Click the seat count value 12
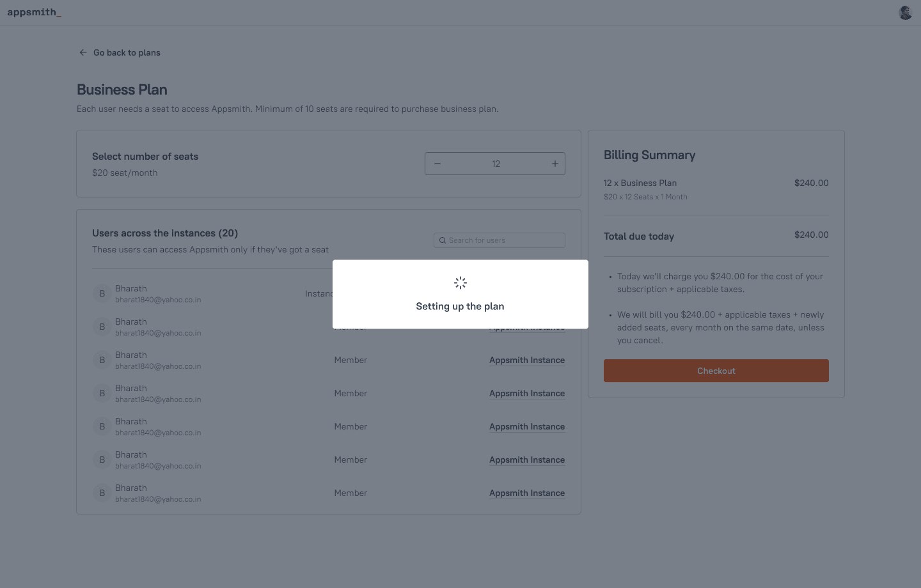The width and height of the screenshot is (921, 588). [496, 164]
